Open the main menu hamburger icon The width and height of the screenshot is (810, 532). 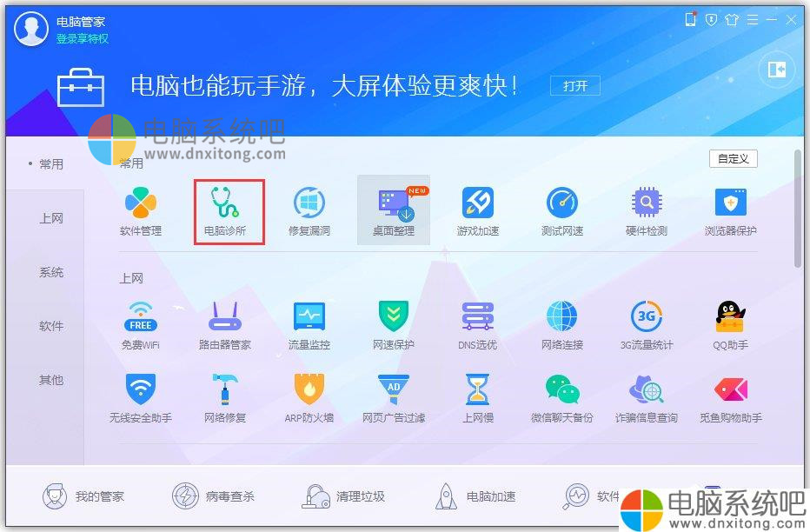[752, 20]
